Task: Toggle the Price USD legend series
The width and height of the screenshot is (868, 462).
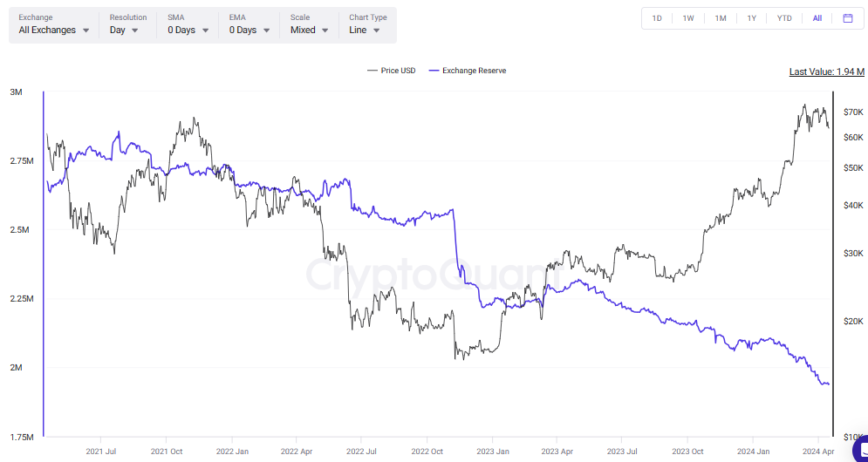Action: [392, 71]
